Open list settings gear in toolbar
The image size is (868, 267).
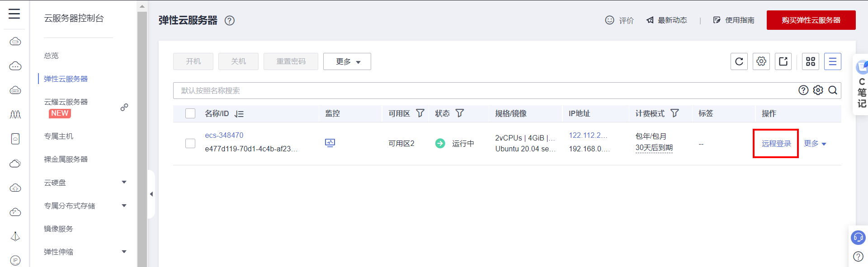tap(761, 61)
